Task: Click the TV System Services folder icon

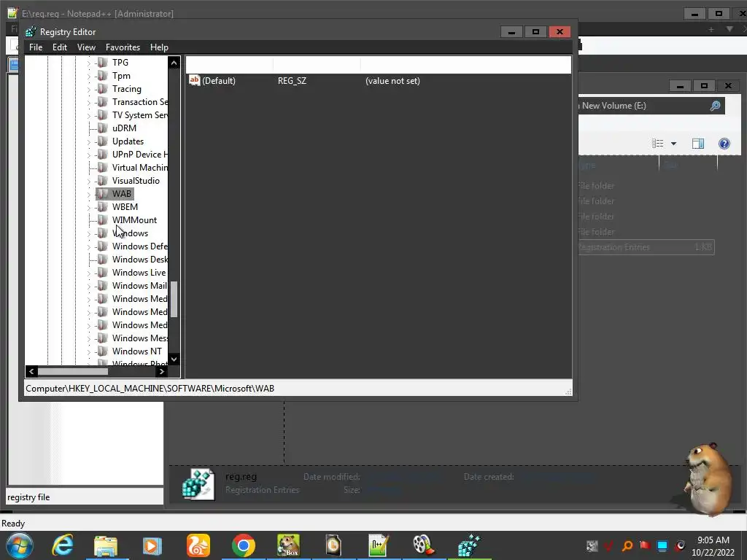Action: coord(102,115)
